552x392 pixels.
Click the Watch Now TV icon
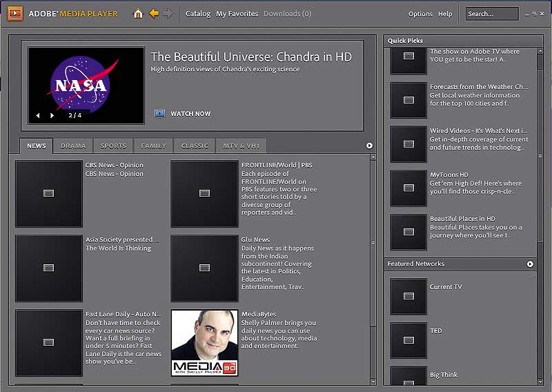(159, 113)
